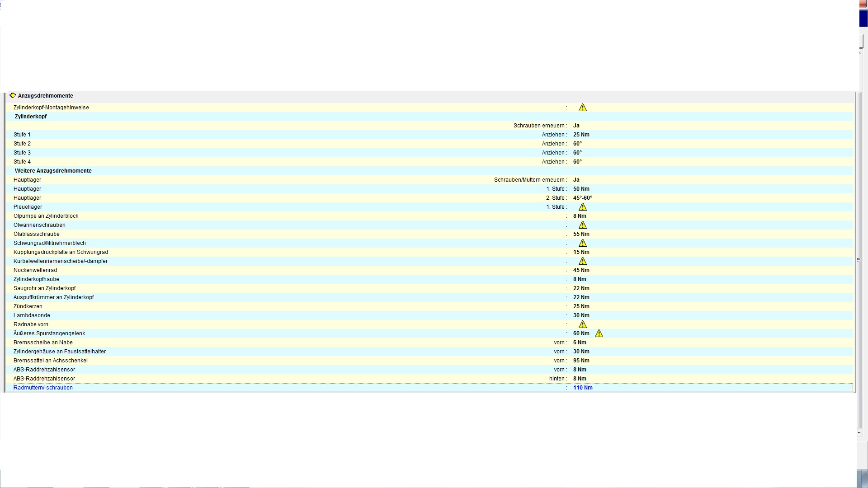Open warning icon for Zylinderkopf-Montagehinweise

tap(582, 108)
